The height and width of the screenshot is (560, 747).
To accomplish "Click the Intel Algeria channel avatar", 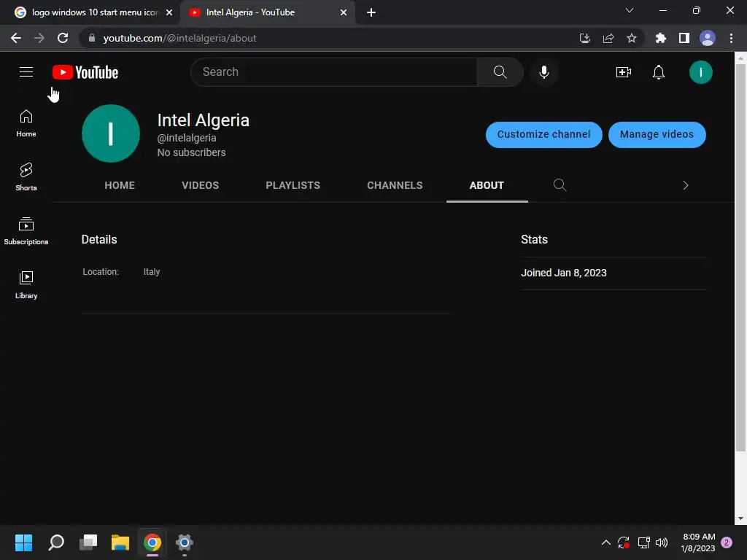I will coord(111,133).
